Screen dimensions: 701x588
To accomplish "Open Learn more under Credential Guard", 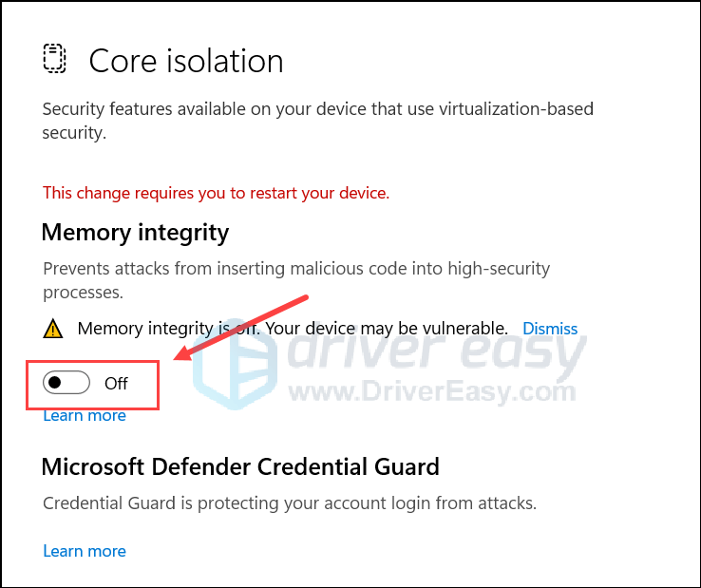I will pos(85,551).
